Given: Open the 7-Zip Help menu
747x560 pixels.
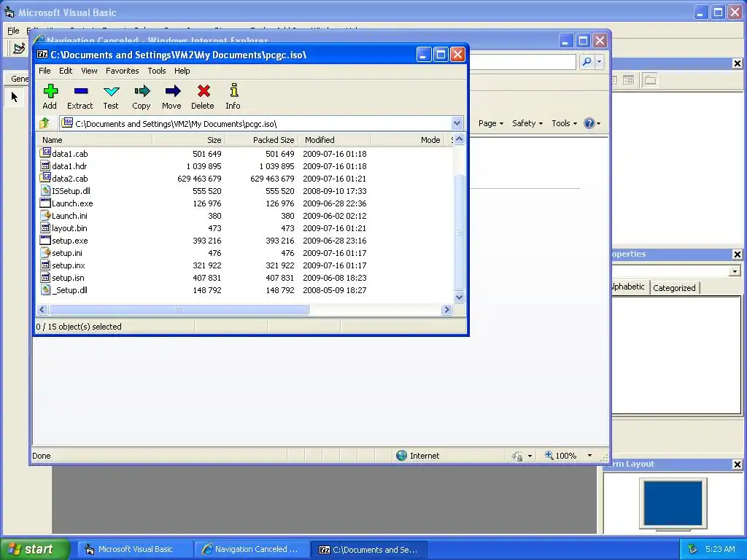Looking at the screenshot, I should point(182,71).
